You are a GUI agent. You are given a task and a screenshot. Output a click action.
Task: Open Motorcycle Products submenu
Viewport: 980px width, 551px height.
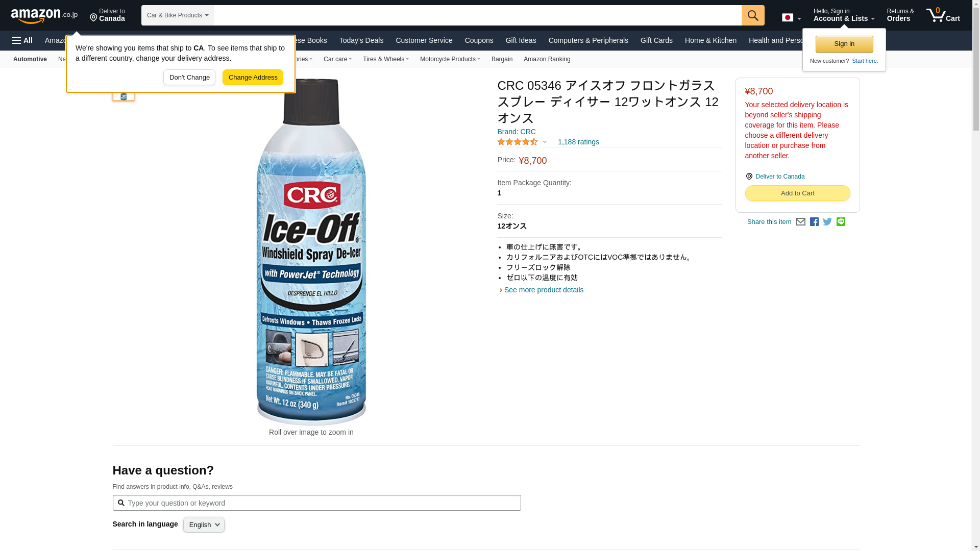[x=450, y=59]
